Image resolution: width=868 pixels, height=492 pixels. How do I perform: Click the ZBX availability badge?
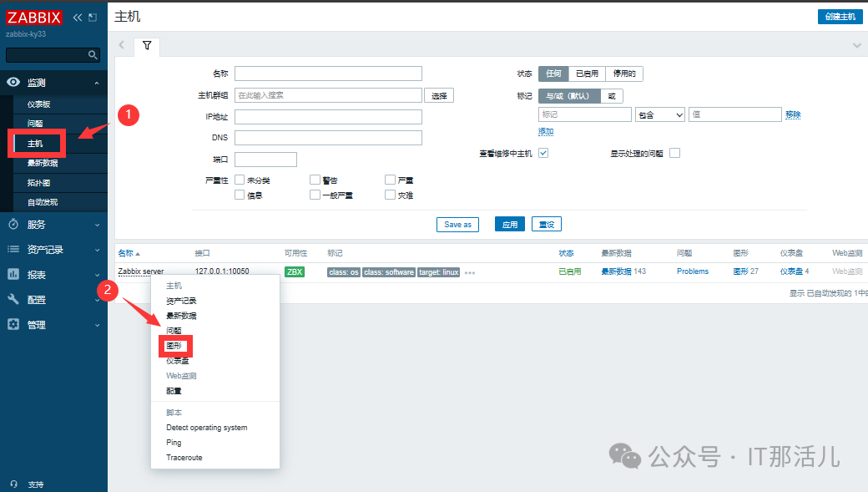point(295,271)
